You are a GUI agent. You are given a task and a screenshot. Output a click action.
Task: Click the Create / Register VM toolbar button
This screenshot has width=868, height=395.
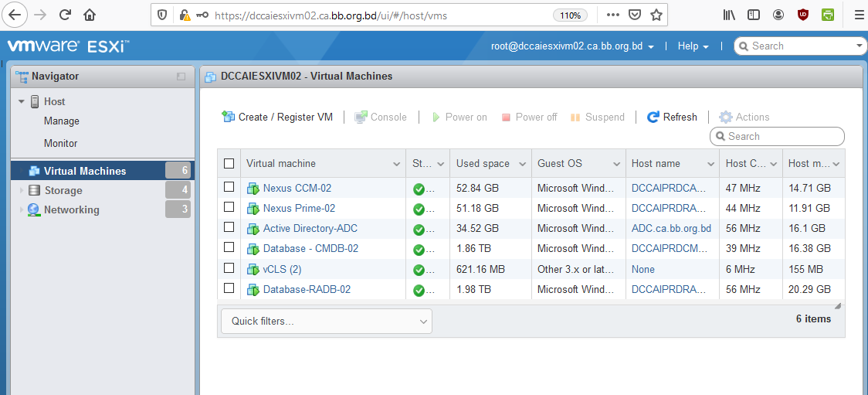pyautogui.click(x=277, y=117)
